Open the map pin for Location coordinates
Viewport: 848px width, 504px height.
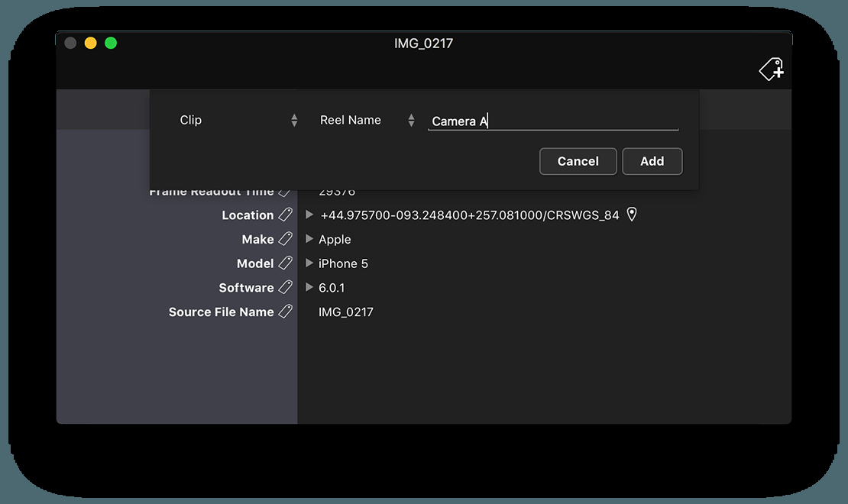coord(632,215)
